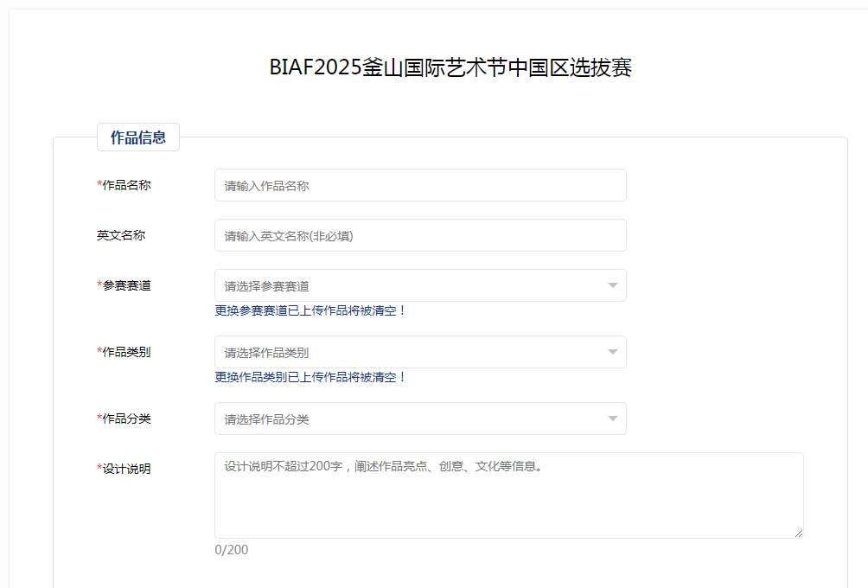Screen dimensions: 868x588
Task: Click inside the 英文名称 input field
Action: coord(420,234)
